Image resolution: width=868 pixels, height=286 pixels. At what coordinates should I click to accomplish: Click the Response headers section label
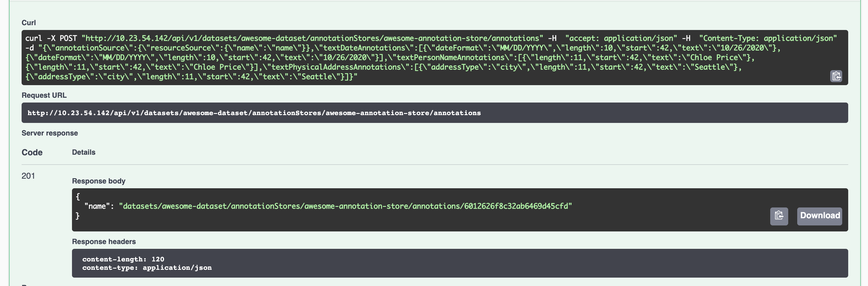103,242
